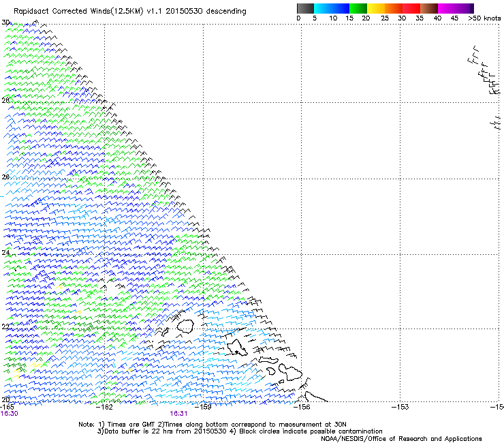
Task: Click the longitude label -156
Action: pyautogui.click(x=302, y=407)
